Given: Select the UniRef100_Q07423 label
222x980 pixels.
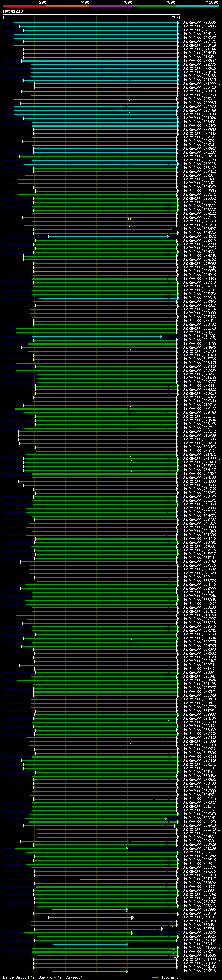Looking at the screenshot, I should point(199,512).
